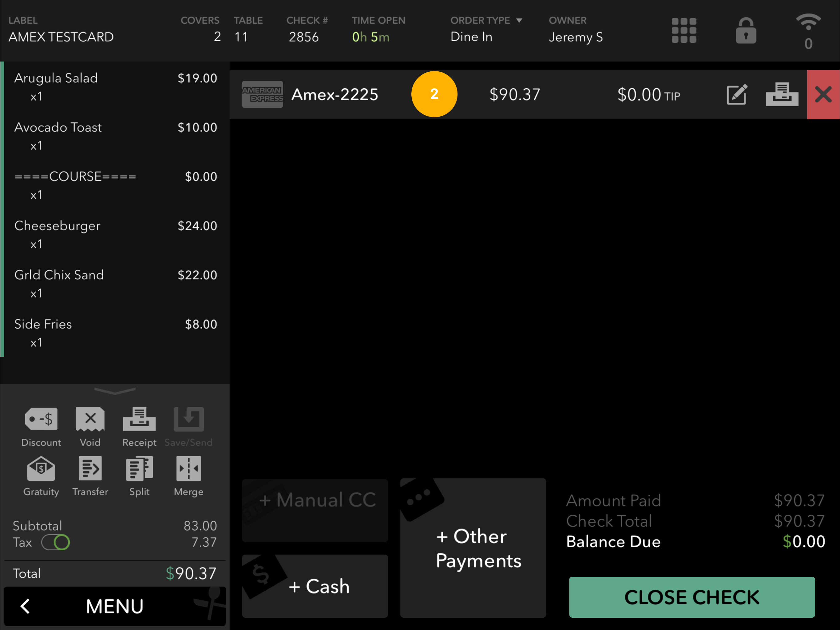Screen dimensions: 840x630
Task: Tap the Subtotal 83.00 value
Action: (x=200, y=526)
